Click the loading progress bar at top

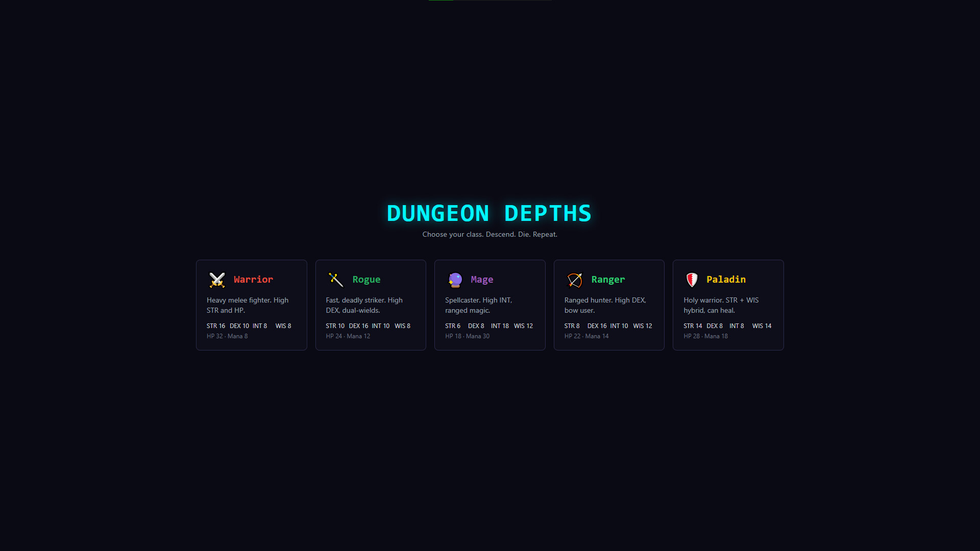click(490, 1)
